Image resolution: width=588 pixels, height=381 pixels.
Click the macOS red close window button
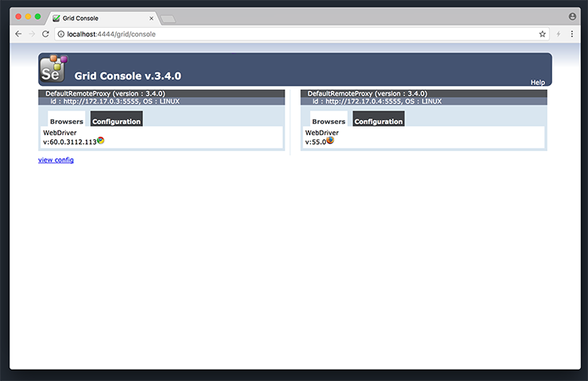coord(18,17)
